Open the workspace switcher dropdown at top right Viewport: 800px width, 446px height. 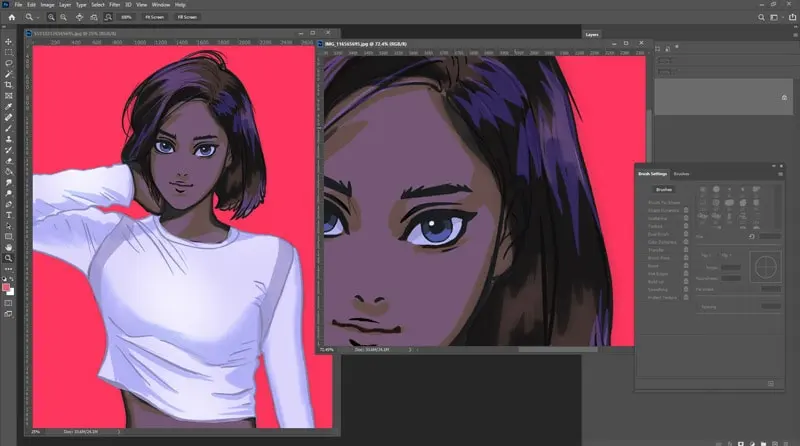(x=776, y=17)
